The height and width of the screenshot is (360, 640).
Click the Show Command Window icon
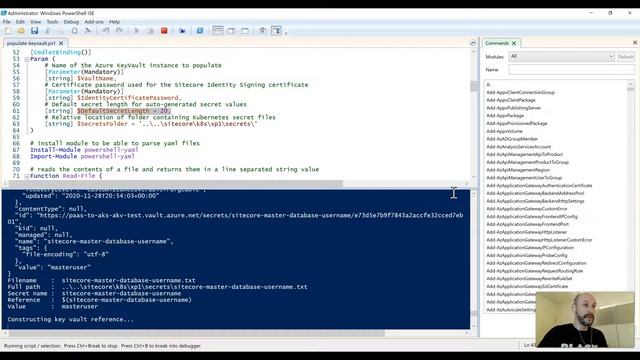[x=263, y=31]
